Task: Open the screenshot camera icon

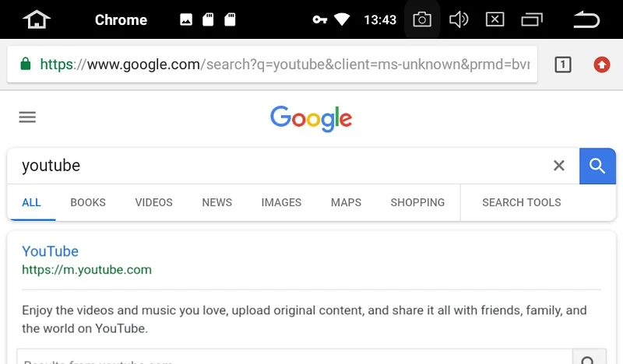Action: [422, 19]
